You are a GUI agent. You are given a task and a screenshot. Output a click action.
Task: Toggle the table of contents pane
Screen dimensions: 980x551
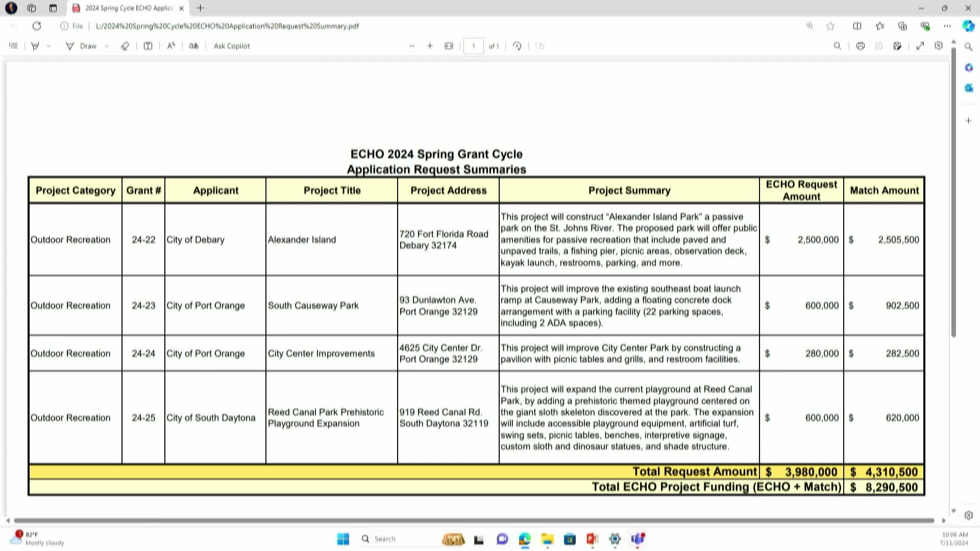pos(14,46)
